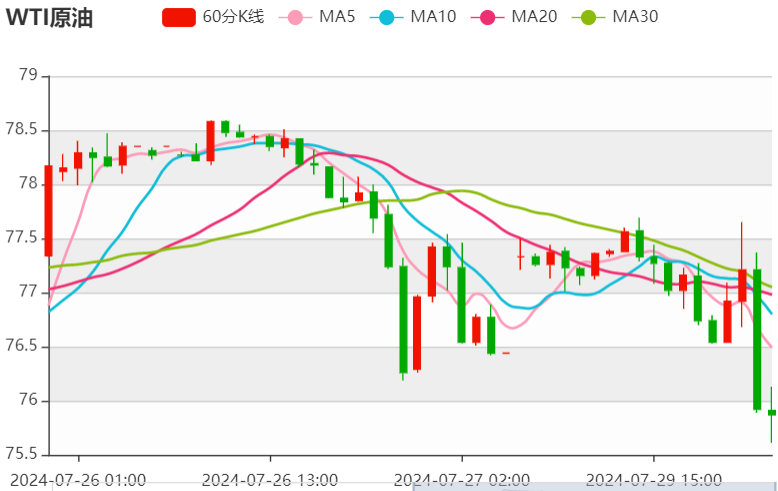Select the last large green candle dropping to 76
This screenshot has height=491, width=778.
(757, 339)
